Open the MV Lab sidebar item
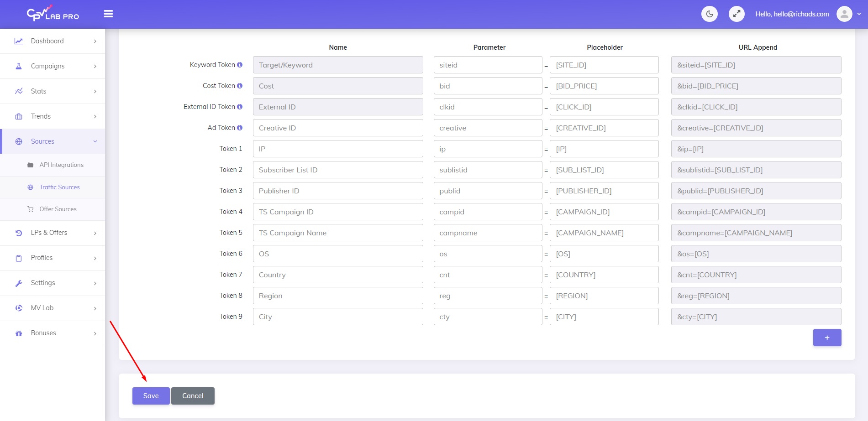Viewport: 868px width, 421px height. point(53,308)
